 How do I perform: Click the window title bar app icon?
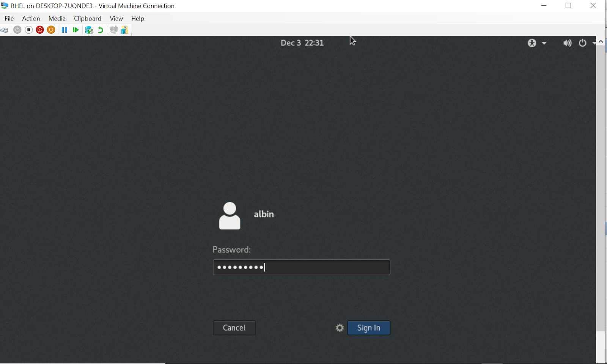[5, 6]
